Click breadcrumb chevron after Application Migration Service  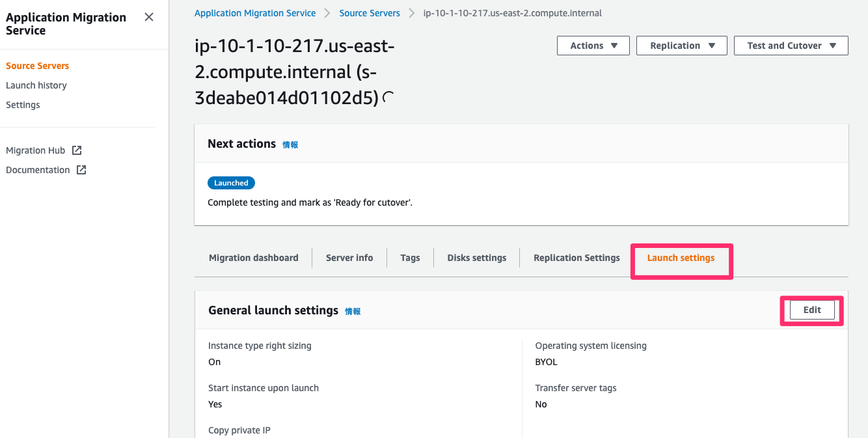pyautogui.click(x=327, y=13)
